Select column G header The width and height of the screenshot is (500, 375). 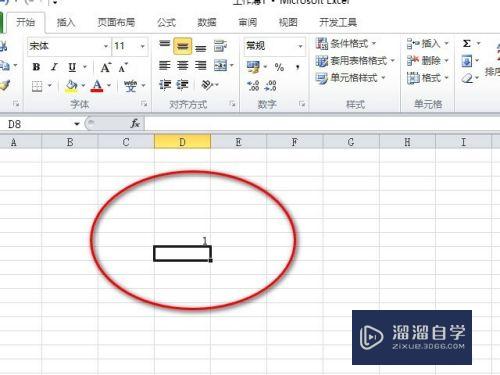351,142
